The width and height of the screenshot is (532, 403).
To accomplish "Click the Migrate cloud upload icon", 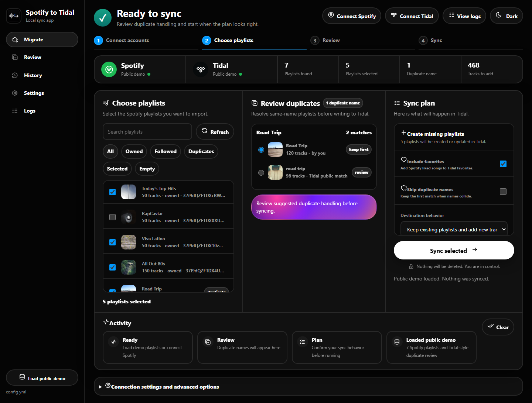I will [x=15, y=39].
